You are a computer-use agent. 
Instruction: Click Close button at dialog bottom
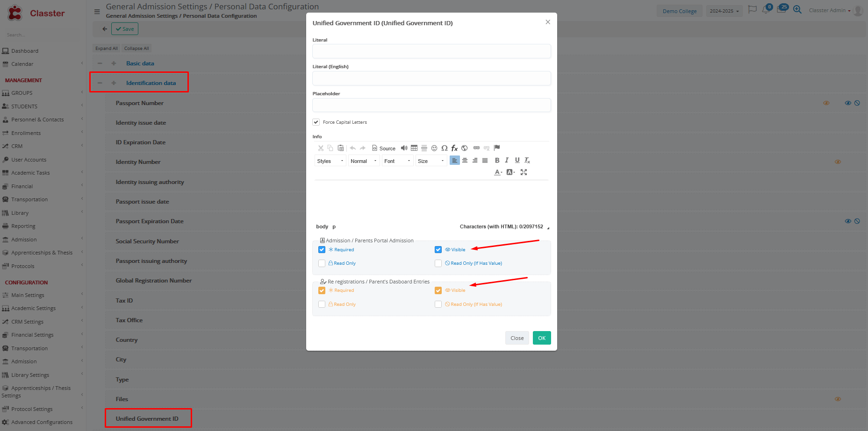coord(517,338)
